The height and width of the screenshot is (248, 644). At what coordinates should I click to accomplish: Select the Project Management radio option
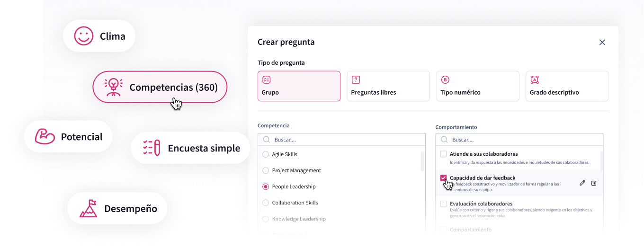click(266, 170)
